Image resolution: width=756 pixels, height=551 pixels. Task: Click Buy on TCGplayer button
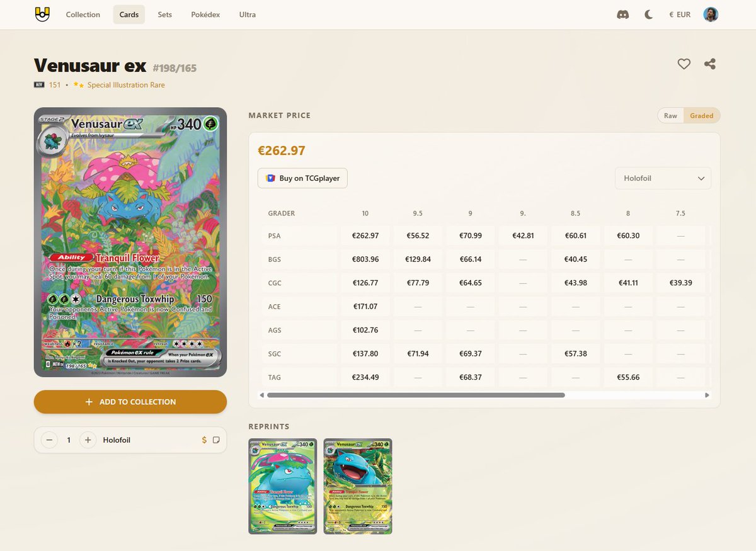[302, 178]
